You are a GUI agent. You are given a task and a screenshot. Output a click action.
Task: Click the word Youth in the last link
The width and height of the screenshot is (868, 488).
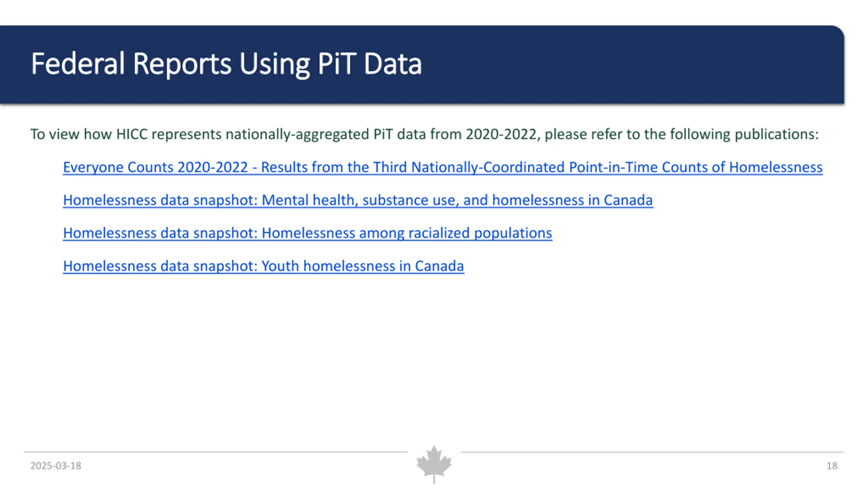[x=280, y=266]
